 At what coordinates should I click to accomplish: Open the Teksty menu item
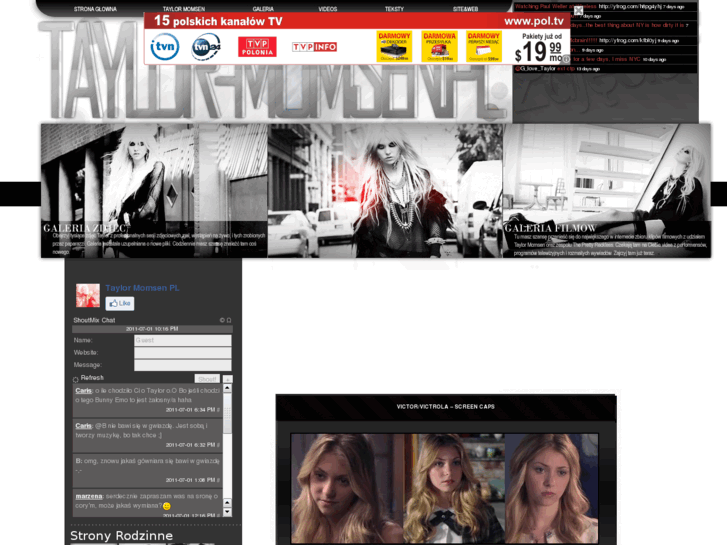click(394, 9)
